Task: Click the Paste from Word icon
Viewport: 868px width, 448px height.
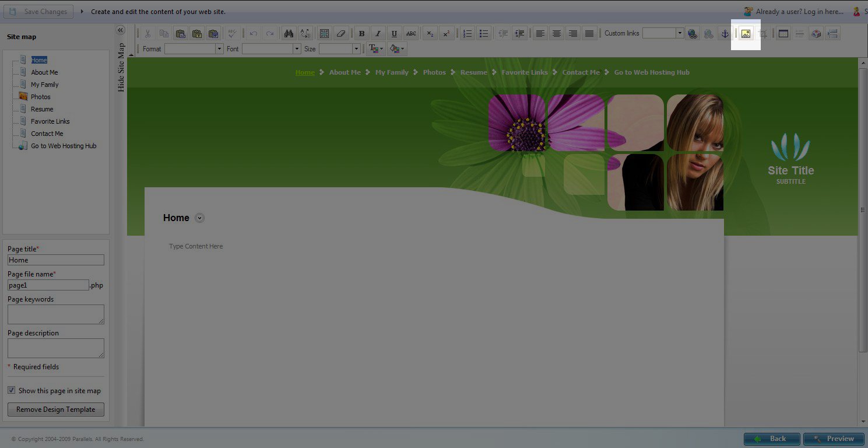Action: pos(213,34)
